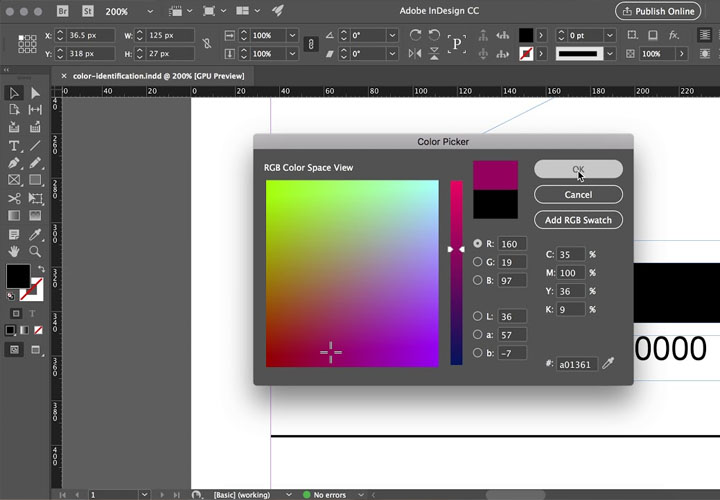The height and width of the screenshot is (500, 720).
Task: Open the stroke style dropdown
Action: 610,54
